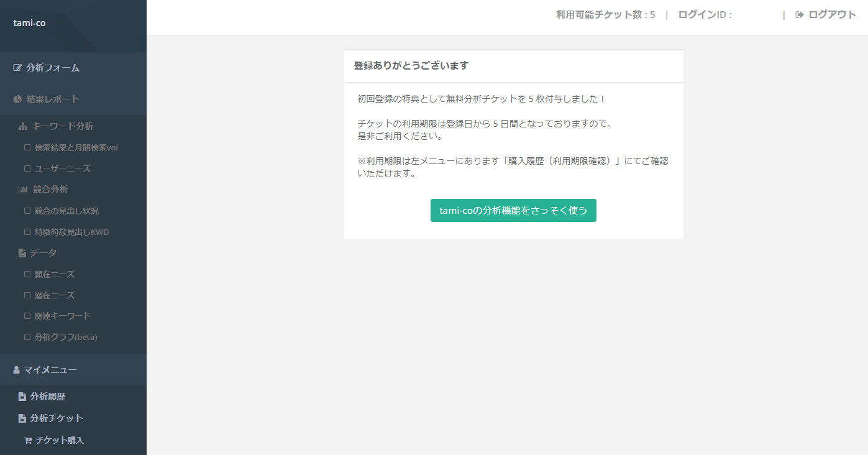
Task: Expand the 結果レポート menu section
Action: (53, 99)
